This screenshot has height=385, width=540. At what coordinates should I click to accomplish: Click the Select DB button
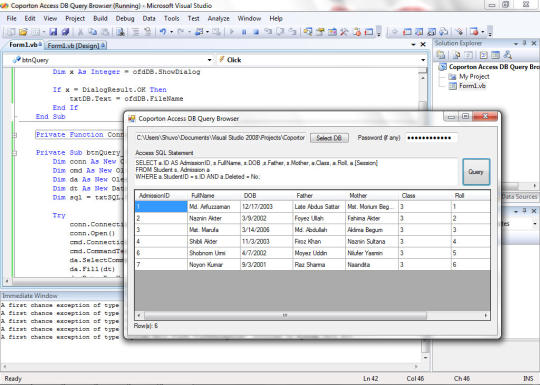tap(329, 138)
